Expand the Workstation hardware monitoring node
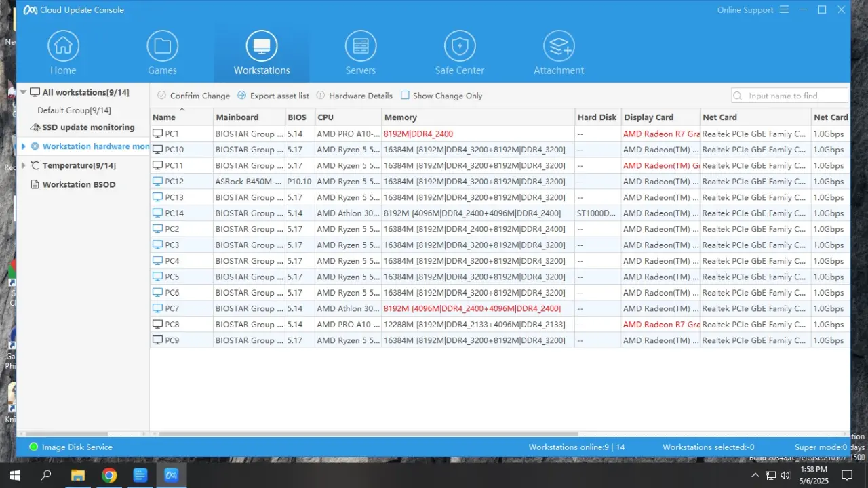The width and height of the screenshot is (868, 488). [x=23, y=146]
